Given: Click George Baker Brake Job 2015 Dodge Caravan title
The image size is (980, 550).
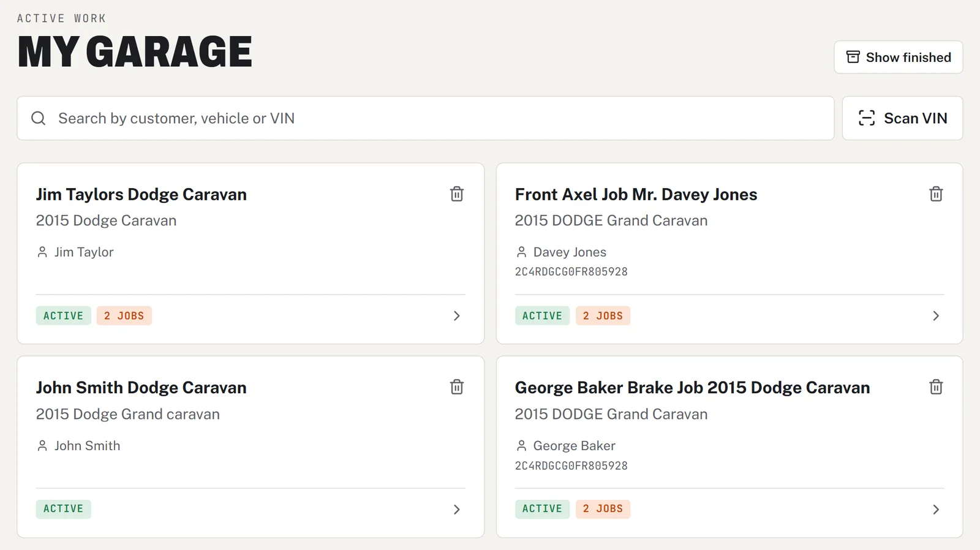Looking at the screenshot, I should [x=692, y=388].
